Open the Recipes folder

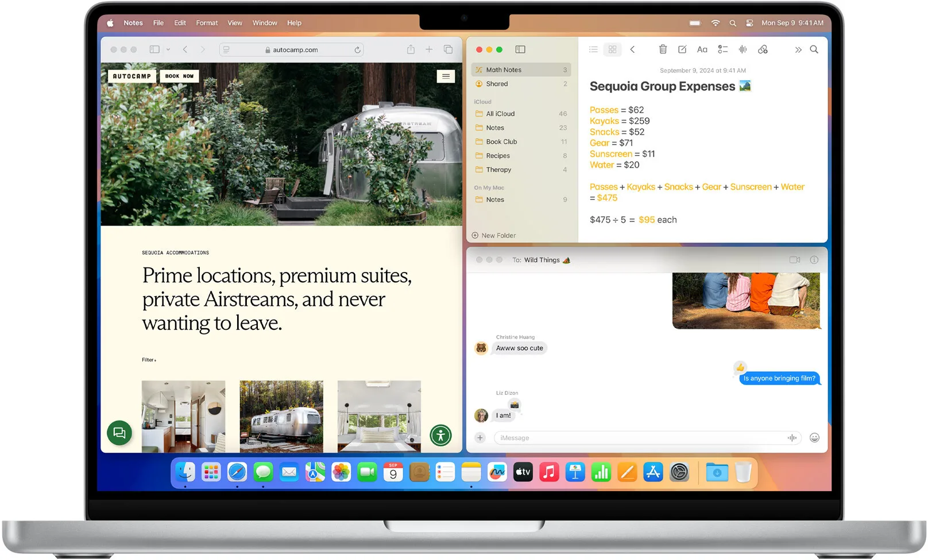pos(521,155)
